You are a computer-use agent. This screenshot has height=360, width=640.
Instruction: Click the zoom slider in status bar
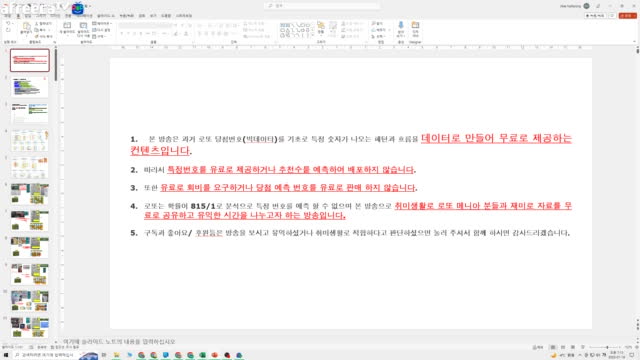click(x=607, y=347)
